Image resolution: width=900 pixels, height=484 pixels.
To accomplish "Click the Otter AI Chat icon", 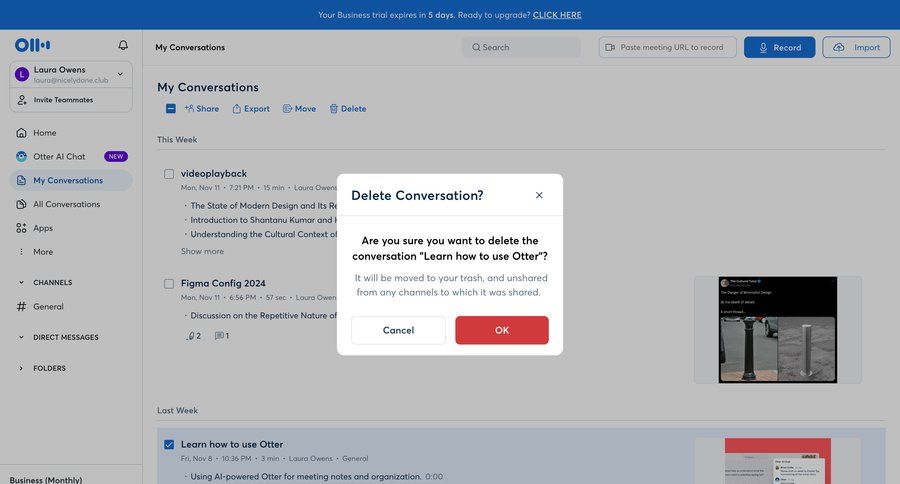I will pos(21,157).
